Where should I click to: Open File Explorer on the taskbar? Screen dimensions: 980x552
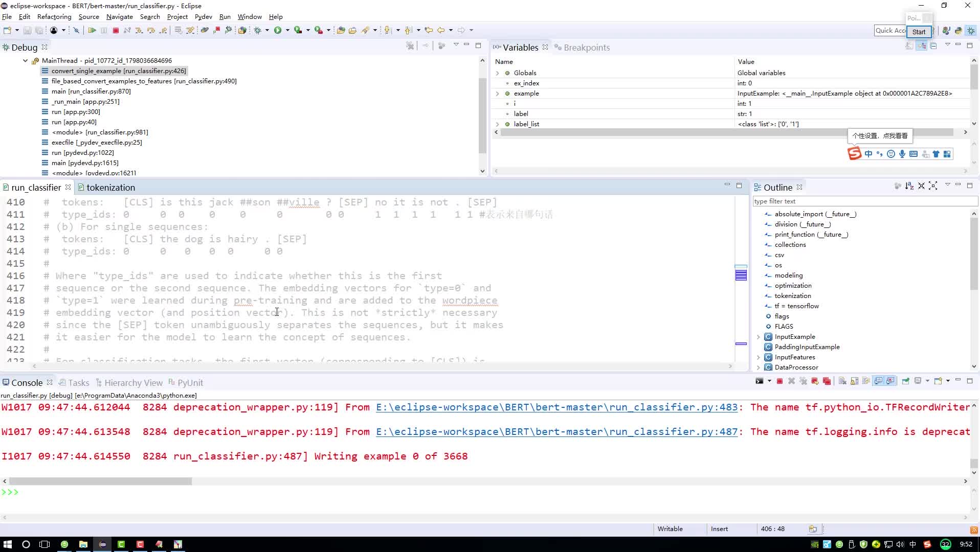(83, 544)
